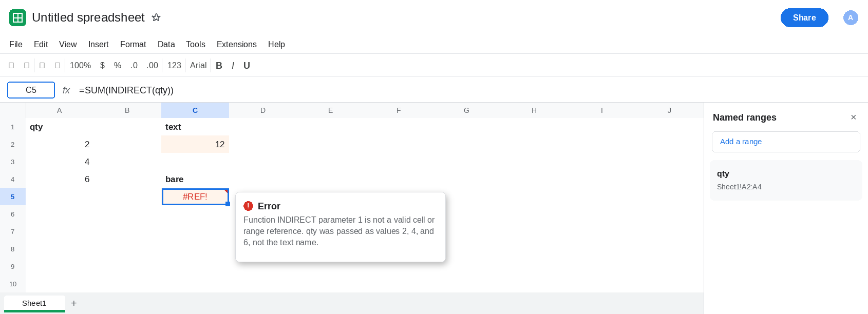The image size is (868, 314).
Task: Format as currency with dollar icon
Action: tap(102, 66)
